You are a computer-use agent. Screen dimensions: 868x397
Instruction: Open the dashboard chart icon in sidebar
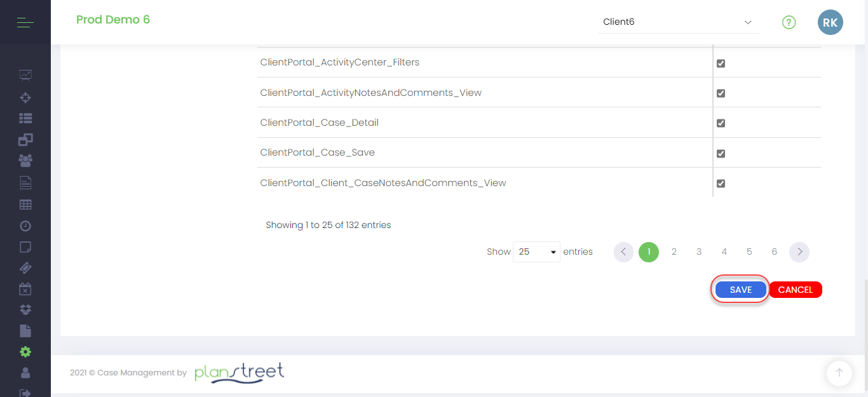[x=25, y=75]
